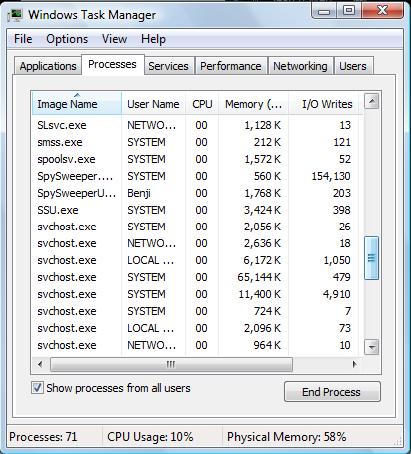The image size is (411, 454).
Task: Click the Benji user name cell
Action: (x=139, y=193)
